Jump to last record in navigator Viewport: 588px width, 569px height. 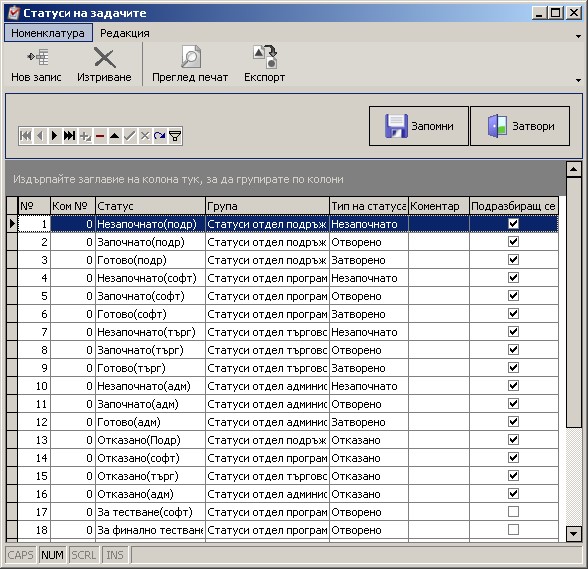(x=69, y=136)
